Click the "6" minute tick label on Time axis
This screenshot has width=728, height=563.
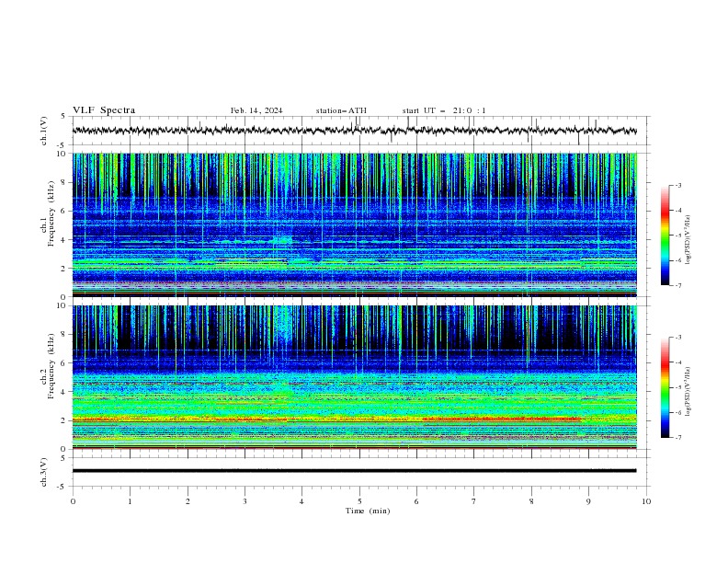[x=416, y=501]
